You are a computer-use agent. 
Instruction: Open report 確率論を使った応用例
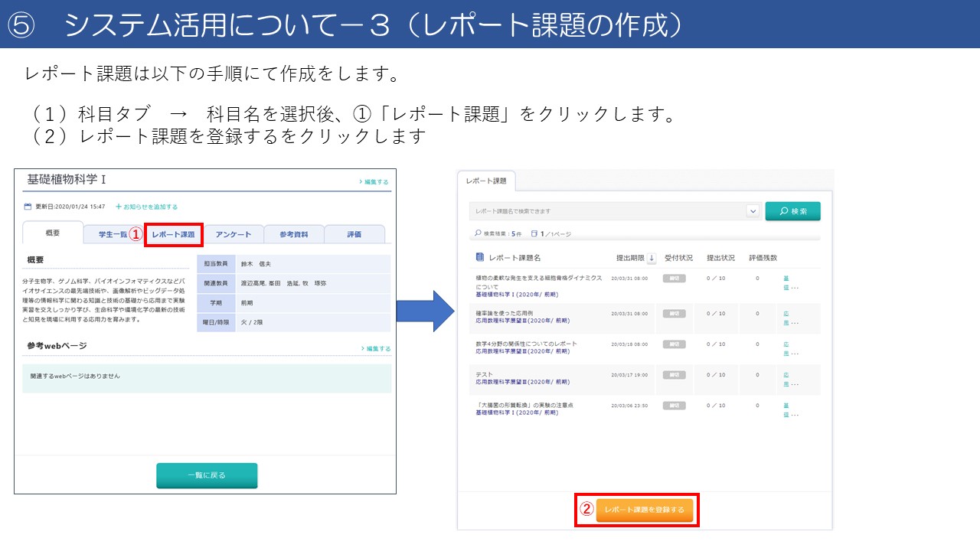click(x=504, y=314)
